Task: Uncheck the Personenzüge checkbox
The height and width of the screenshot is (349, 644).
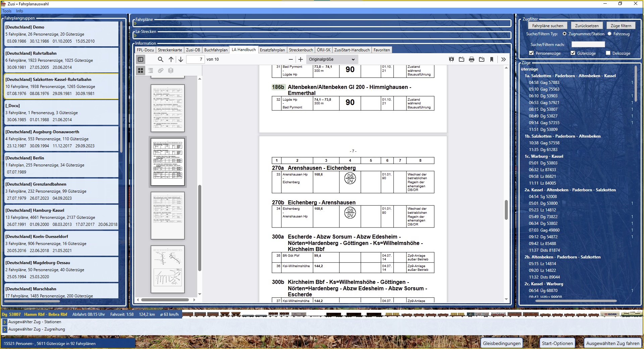Action: (x=531, y=53)
